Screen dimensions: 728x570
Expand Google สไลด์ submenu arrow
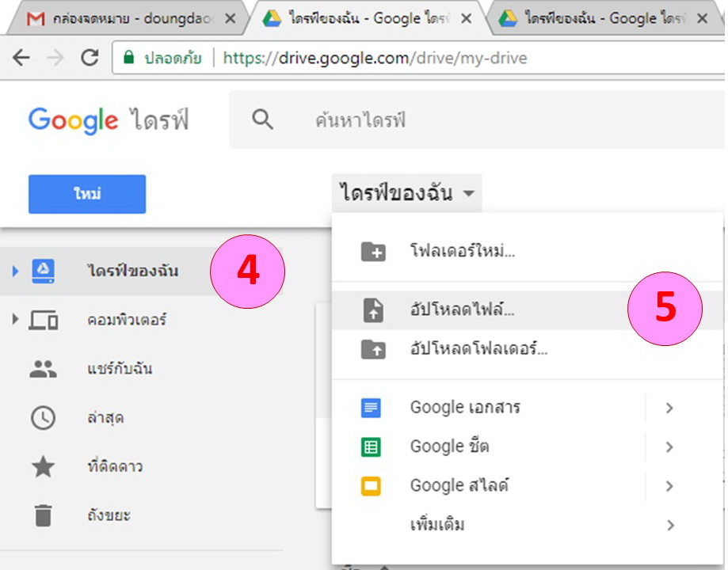669,486
